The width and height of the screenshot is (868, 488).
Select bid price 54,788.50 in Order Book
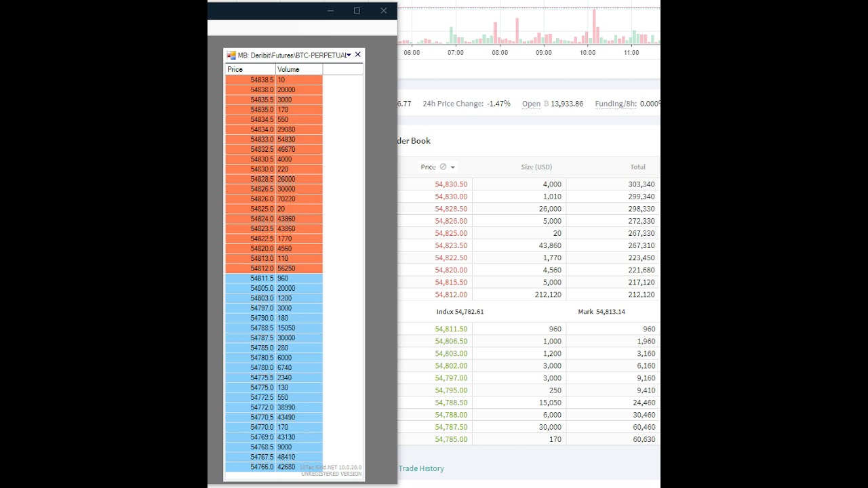pyautogui.click(x=451, y=403)
